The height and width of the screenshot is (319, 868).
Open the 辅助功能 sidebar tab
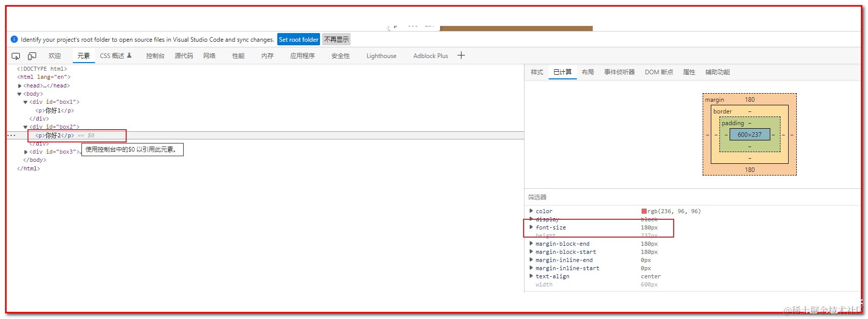pyautogui.click(x=717, y=72)
